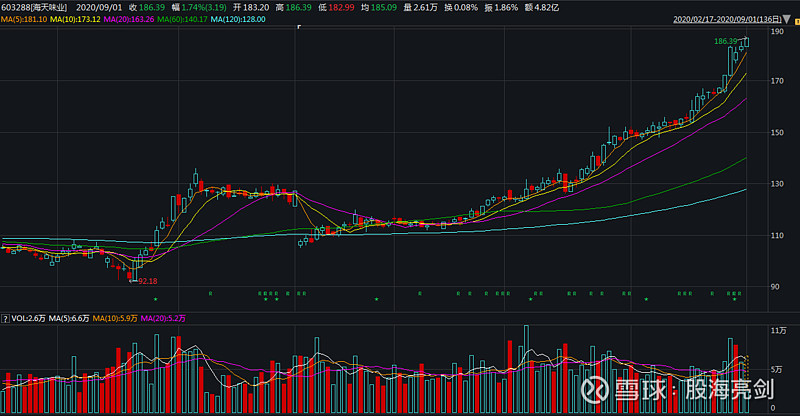Click the green 186.39 high marker on chart
This screenshot has height=416, width=800.
pyautogui.click(x=726, y=41)
